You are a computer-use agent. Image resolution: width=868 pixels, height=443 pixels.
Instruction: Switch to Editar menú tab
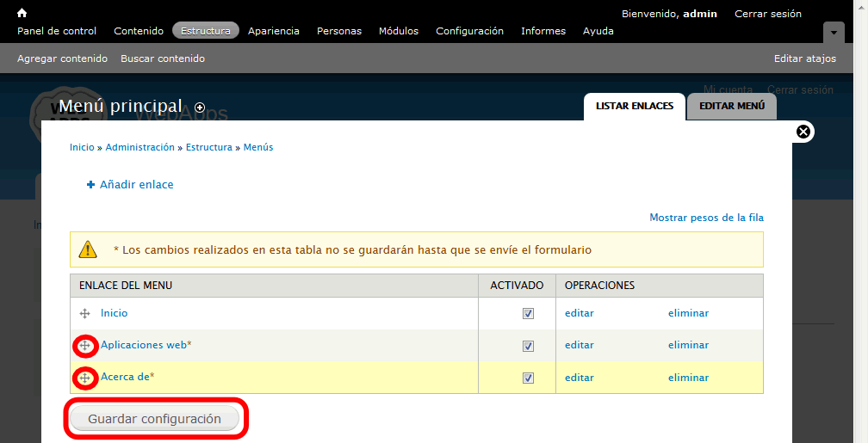click(x=732, y=106)
